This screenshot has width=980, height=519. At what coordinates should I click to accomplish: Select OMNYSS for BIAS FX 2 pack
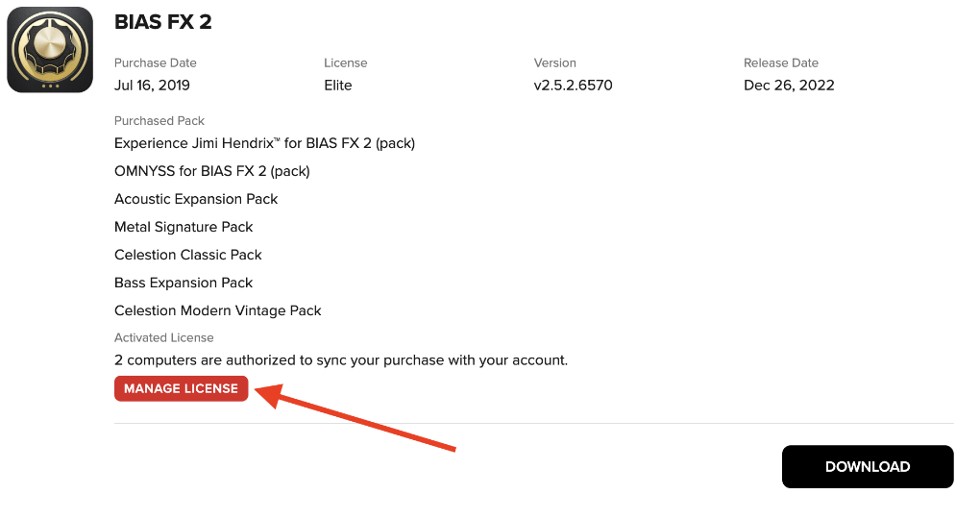pos(212,171)
